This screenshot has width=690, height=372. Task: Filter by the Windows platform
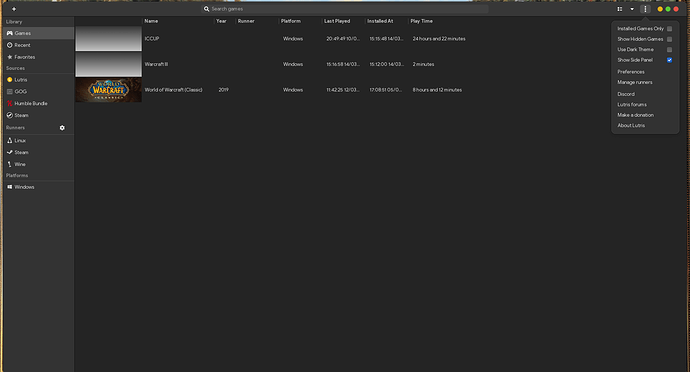tap(38, 187)
